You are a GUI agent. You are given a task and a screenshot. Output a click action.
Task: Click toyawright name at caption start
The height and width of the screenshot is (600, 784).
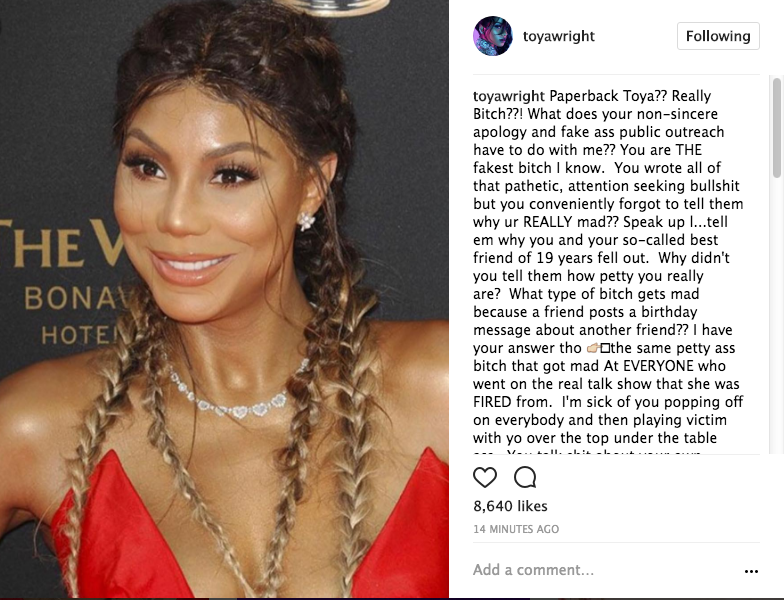tap(508, 96)
